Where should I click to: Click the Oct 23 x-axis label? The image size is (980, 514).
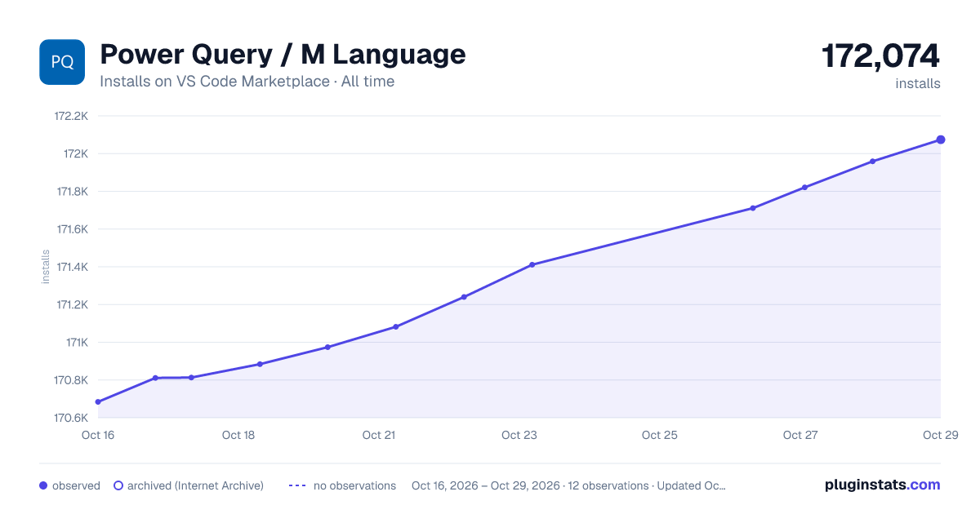[x=519, y=435]
